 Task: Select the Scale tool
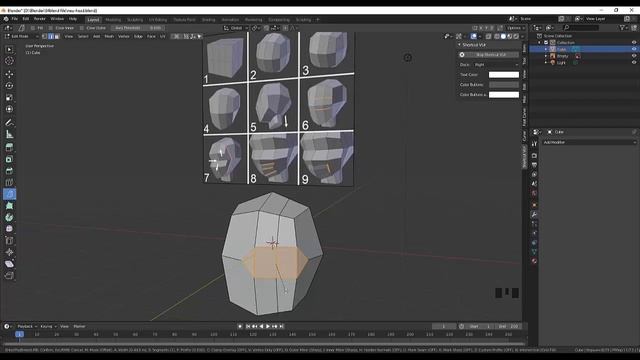[x=9, y=98]
